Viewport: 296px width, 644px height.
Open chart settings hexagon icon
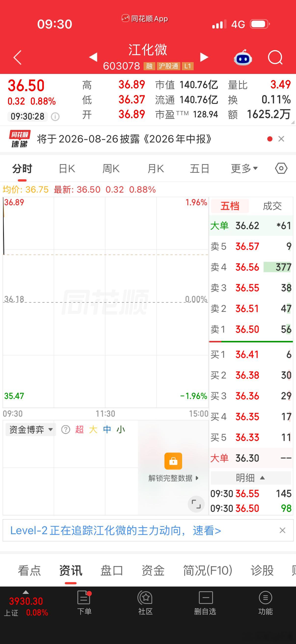[x=281, y=168]
